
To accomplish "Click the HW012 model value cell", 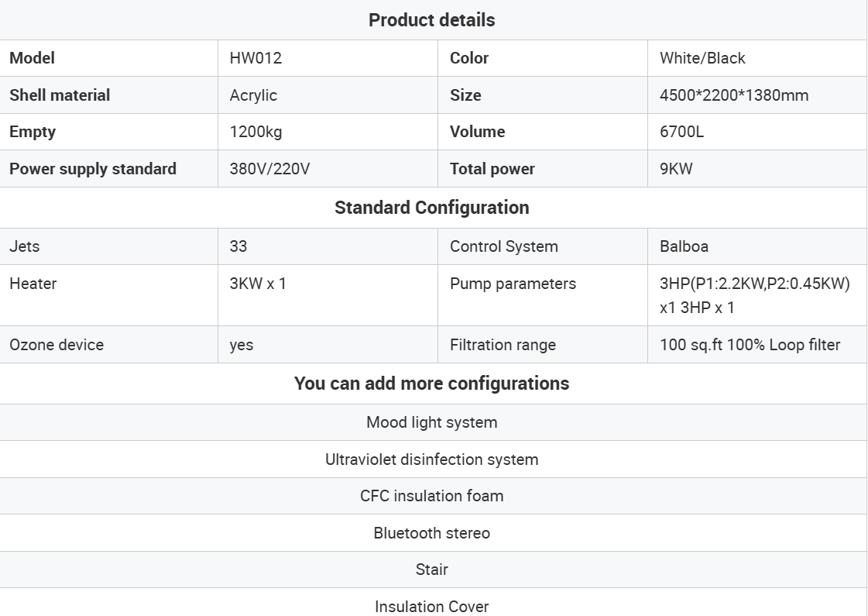I will tap(256, 58).
